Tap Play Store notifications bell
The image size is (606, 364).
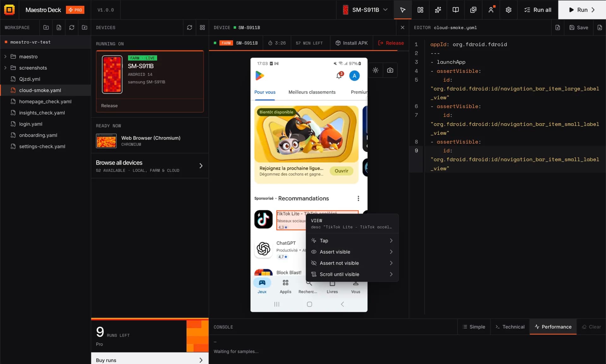pyautogui.click(x=339, y=75)
